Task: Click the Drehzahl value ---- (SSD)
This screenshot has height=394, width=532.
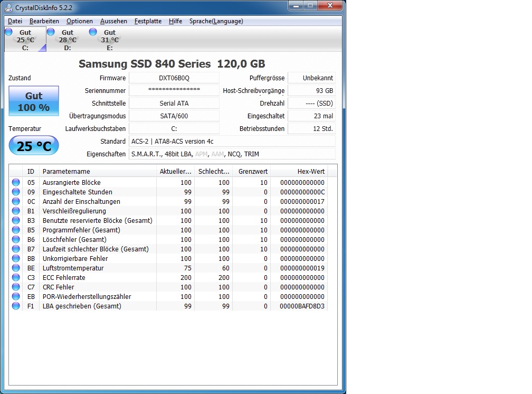Action: pyautogui.click(x=311, y=104)
